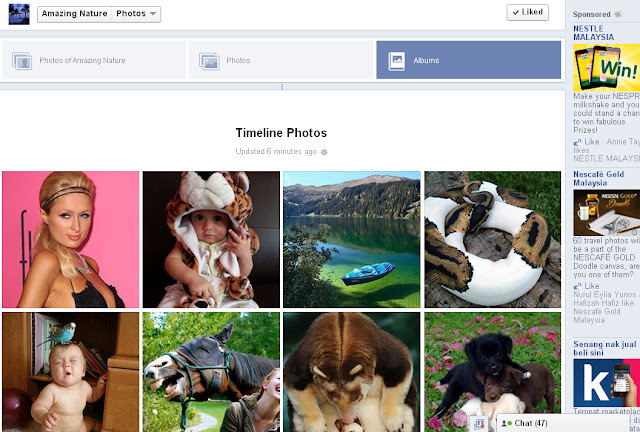Open the coiled python snake photo
640x432 pixels.
(493, 239)
